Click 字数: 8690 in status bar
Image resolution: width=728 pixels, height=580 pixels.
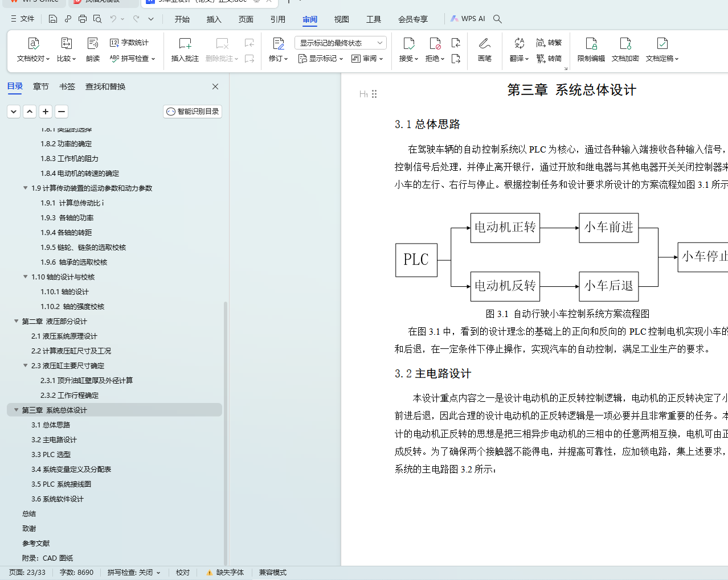pyautogui.click(x=76, y=573)
